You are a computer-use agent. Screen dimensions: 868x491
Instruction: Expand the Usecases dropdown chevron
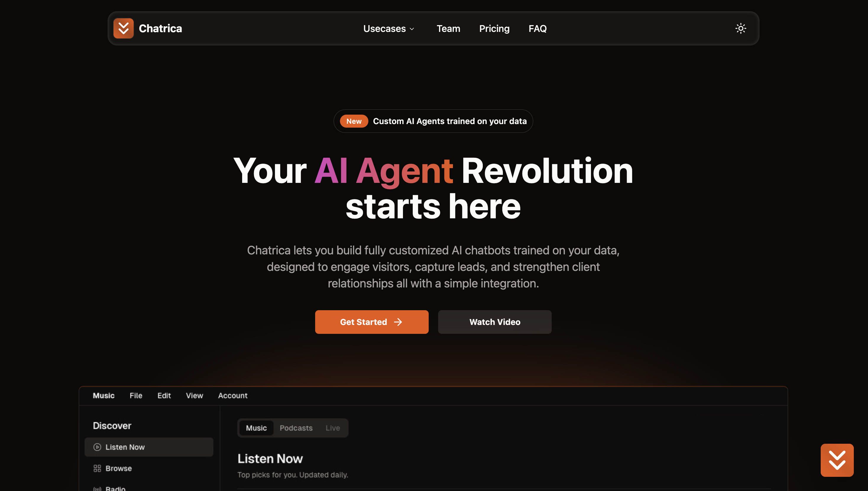coord(412,29)
